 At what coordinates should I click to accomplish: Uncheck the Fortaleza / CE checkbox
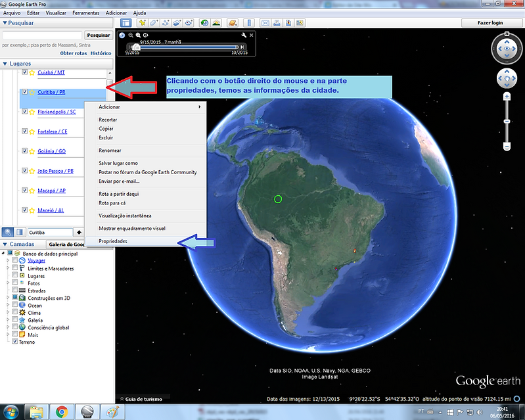[x=24, y=131]
